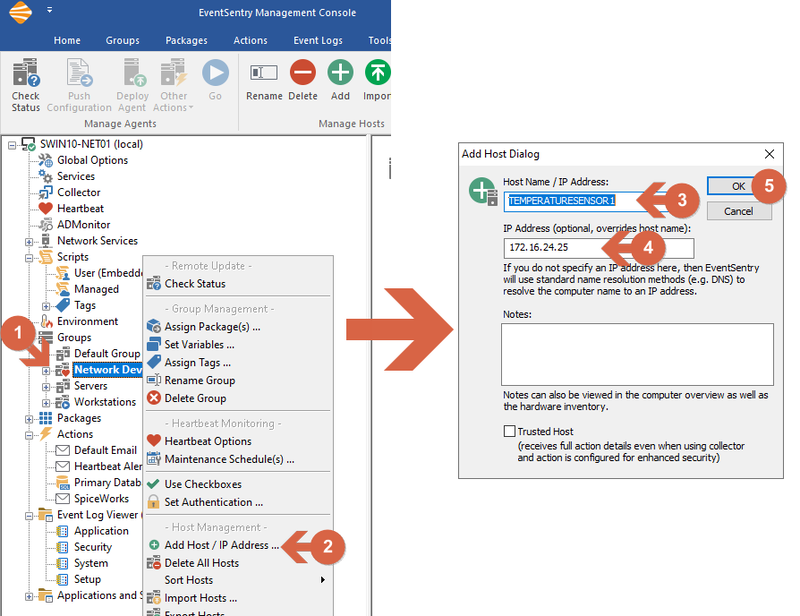Click the red Delete host icon

303,72
